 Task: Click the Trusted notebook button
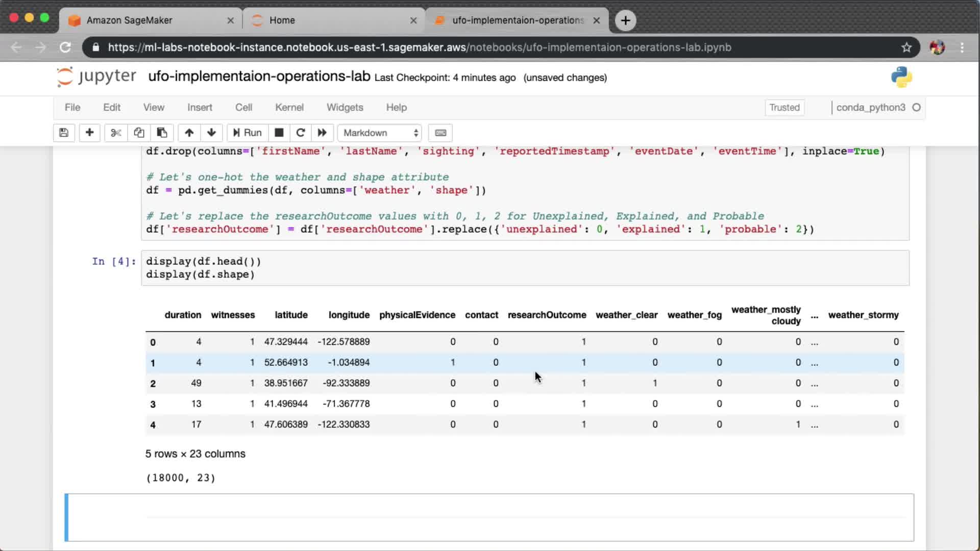pos(784,108)
